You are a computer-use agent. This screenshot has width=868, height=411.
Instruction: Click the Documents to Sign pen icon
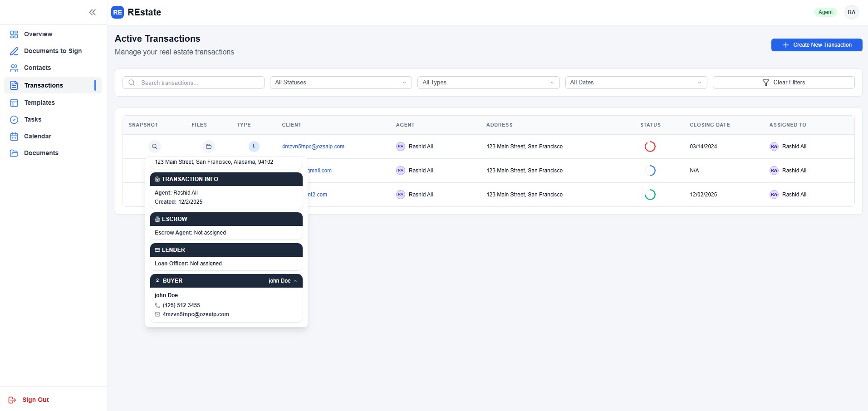click(x=14, y=51)
